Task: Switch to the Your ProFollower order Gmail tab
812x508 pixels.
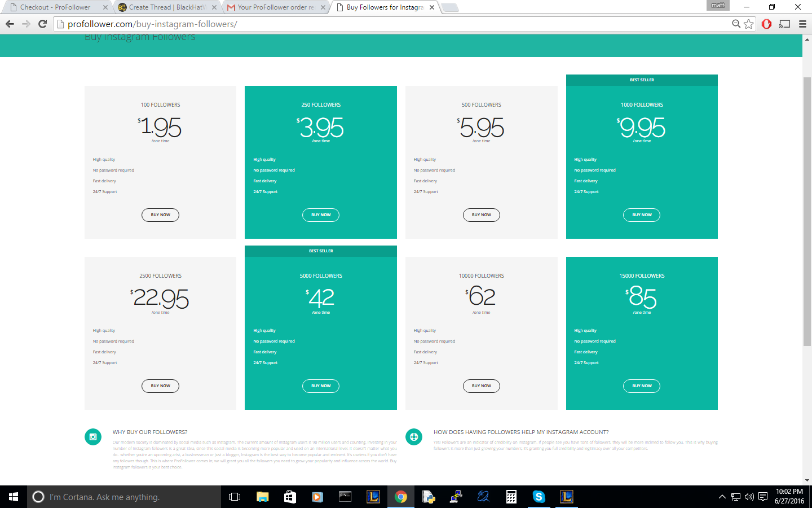Action: tap(275, 7)
